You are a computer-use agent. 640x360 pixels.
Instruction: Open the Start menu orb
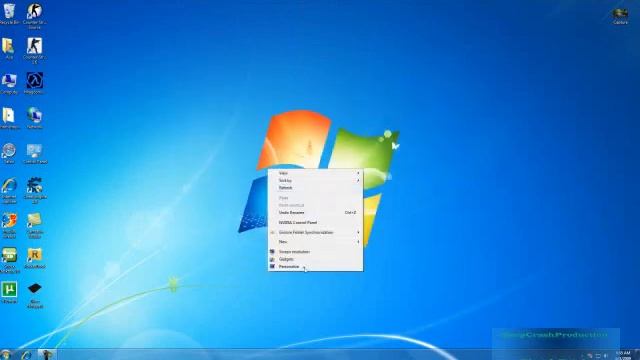6,355
